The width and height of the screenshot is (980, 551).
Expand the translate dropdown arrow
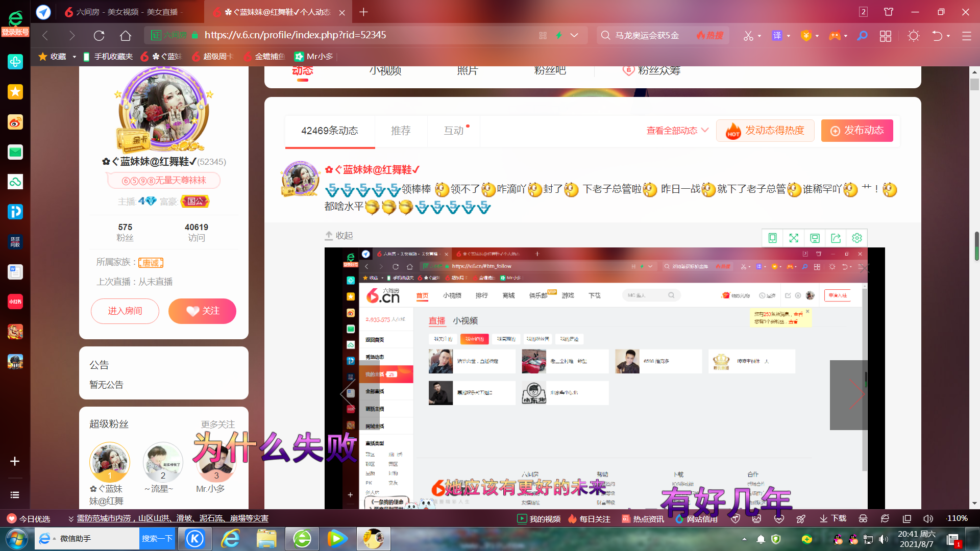pos(789,36)
